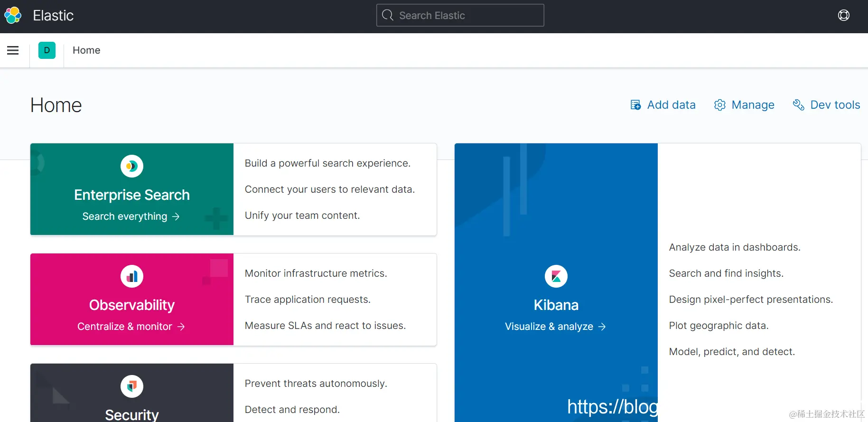Open the Kibana title
This screenshot has height=422, width=868.
[x=556, y=305]
